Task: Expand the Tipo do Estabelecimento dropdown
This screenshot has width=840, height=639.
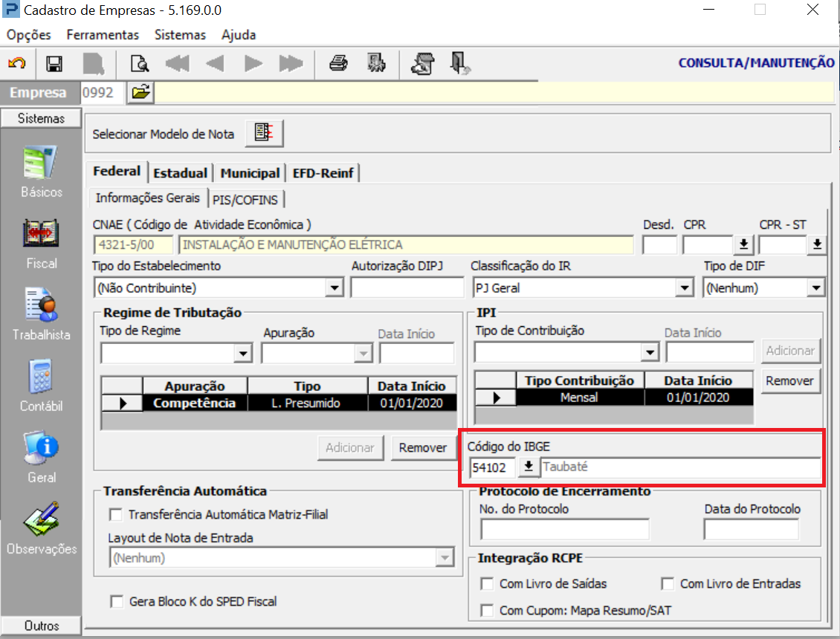Action: click(x=335, y=288)
